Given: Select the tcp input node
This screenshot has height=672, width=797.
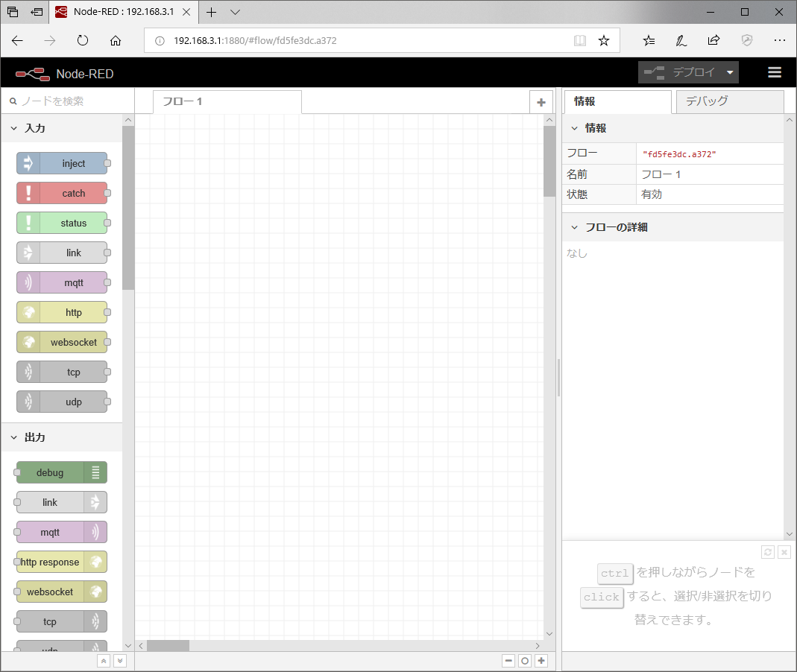Looking at the screenshot, I should (x=62, y=373).
